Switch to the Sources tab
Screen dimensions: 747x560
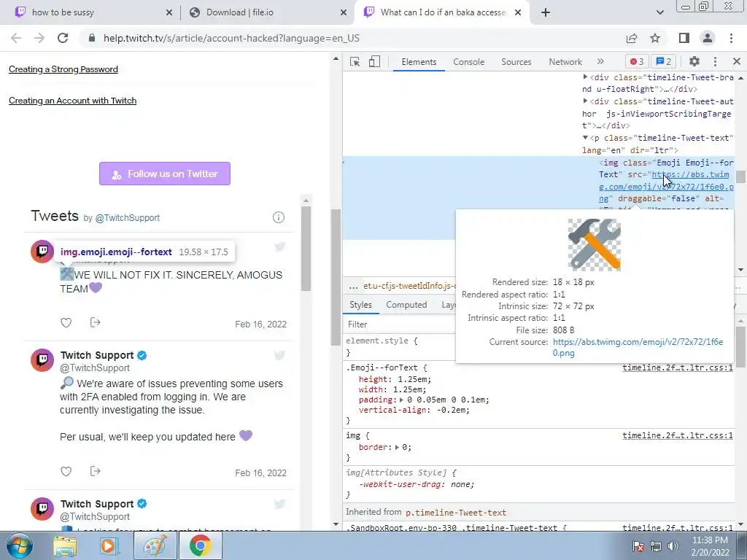[x=516, y=62]
